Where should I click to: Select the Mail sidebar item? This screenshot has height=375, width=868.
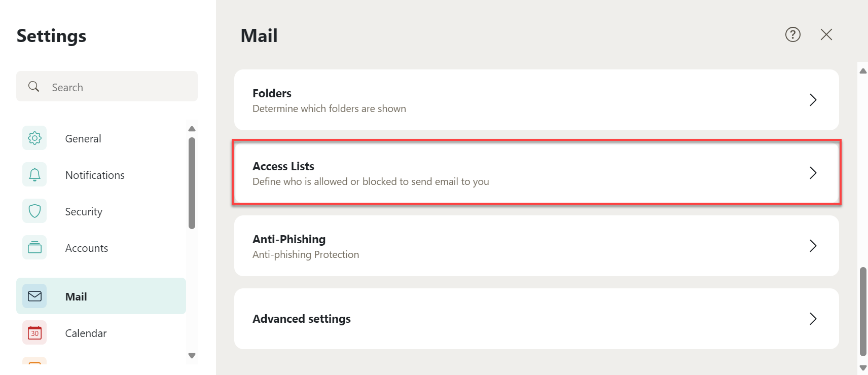(76, 296)
